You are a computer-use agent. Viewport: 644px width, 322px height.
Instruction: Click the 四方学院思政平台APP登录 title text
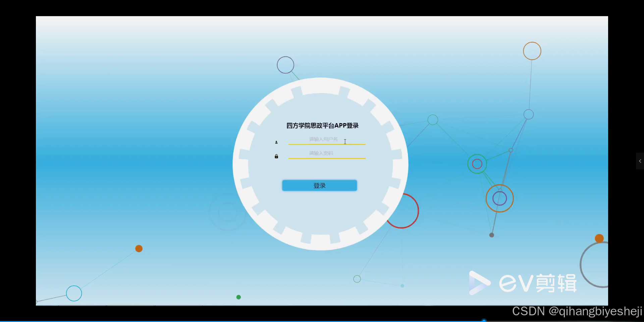pyautogui.click(x=322, y=125)
